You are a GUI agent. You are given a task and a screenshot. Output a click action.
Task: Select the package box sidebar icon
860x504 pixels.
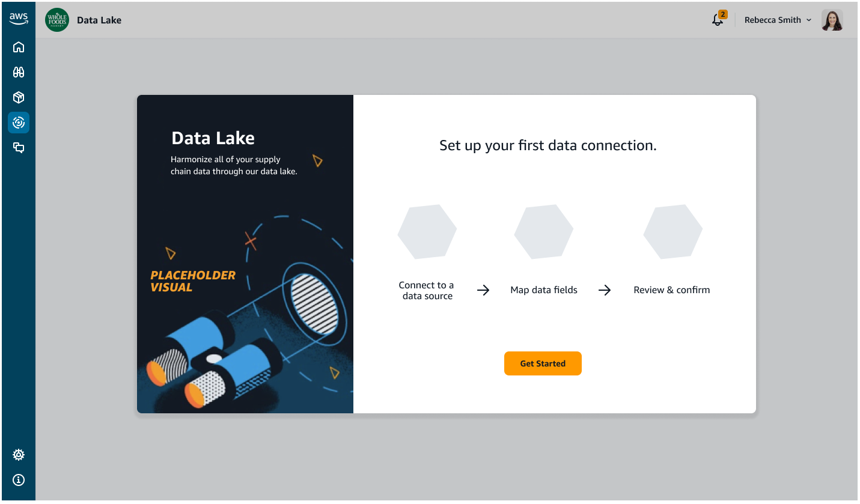19,97
